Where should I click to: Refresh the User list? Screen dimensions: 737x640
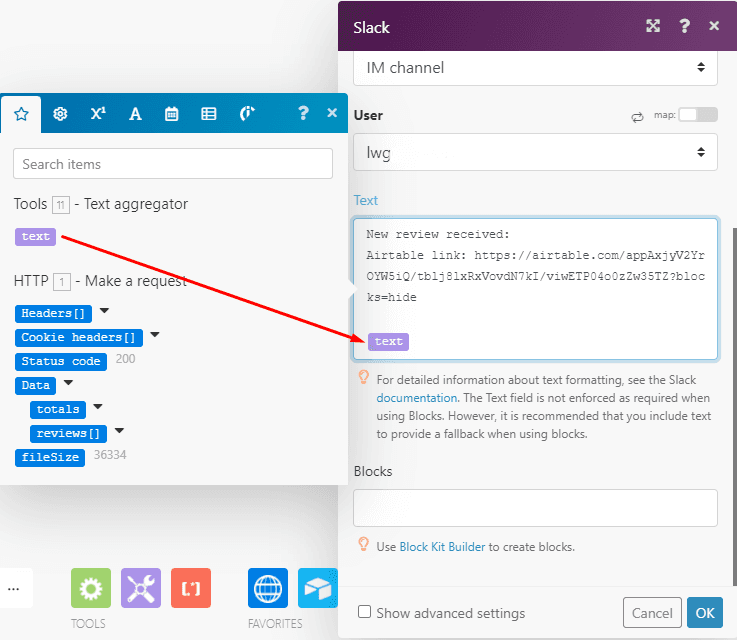637,116
